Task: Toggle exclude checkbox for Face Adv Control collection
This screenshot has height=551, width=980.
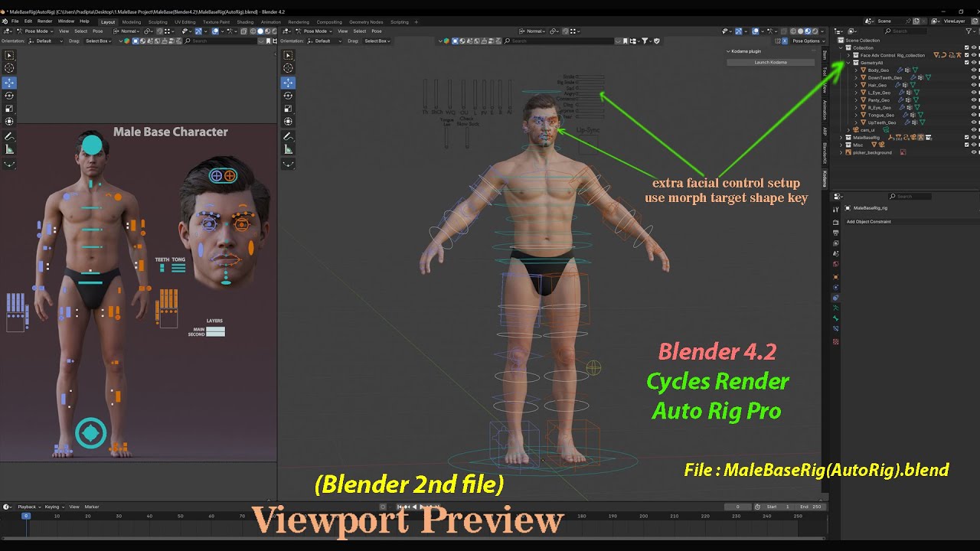Action: (x=966, y=55)
